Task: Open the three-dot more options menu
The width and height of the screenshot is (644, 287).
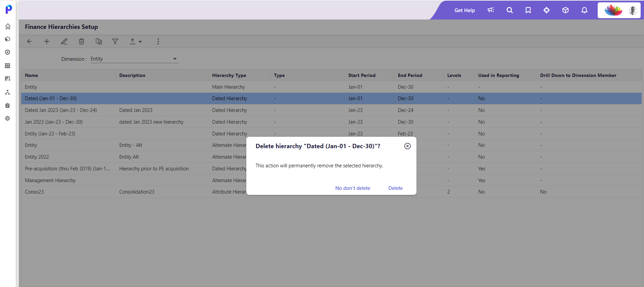Action: (158, 41)
